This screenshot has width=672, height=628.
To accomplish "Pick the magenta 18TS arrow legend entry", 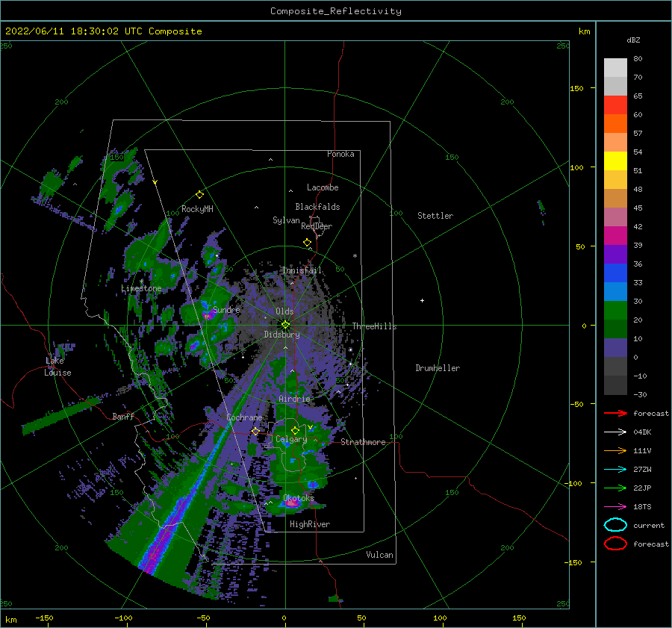I will [615, 507].
